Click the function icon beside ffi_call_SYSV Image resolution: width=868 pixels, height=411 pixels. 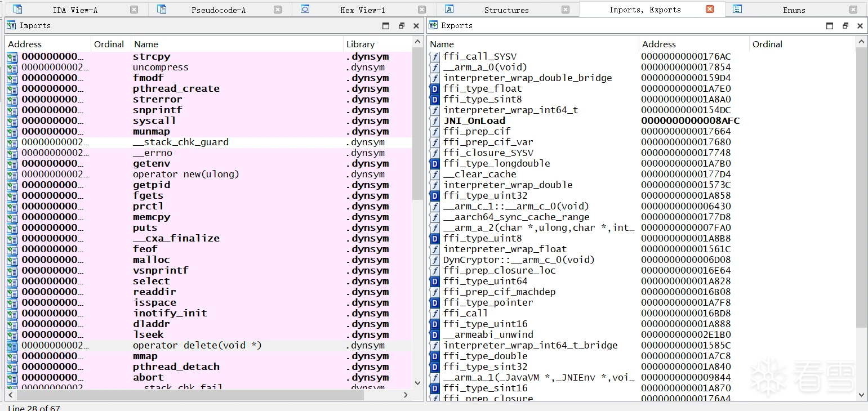click(x=434, y=57)
